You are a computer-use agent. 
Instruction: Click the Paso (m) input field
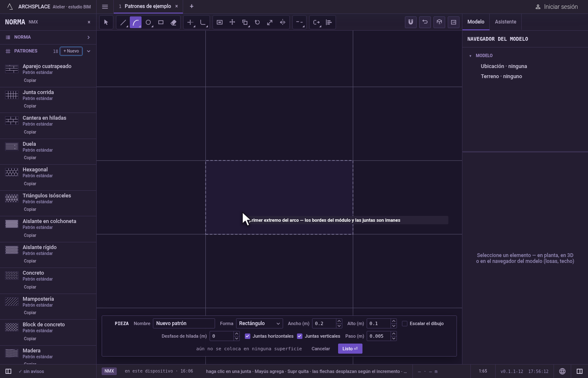pyautogui.click(x=379, y=336)
